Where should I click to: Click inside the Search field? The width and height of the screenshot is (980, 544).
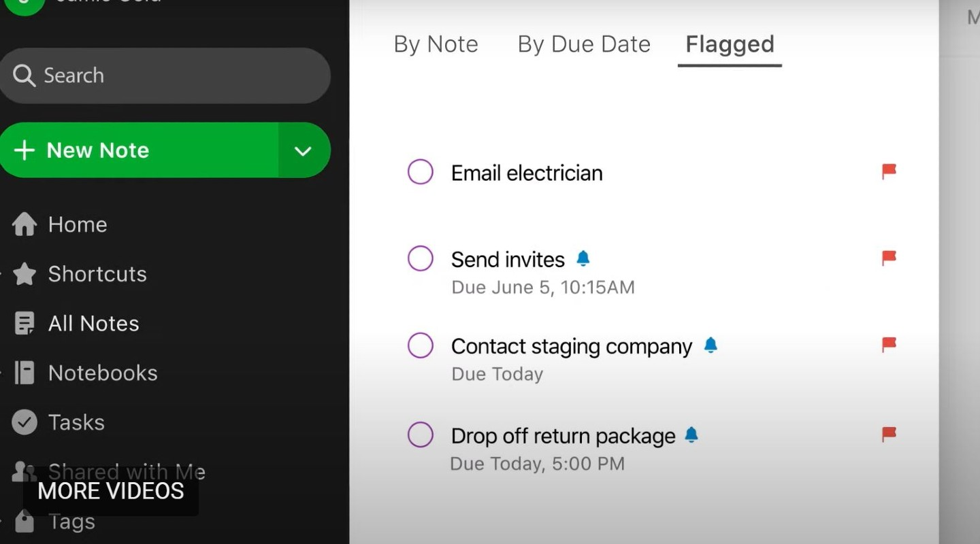pos(165,75)
